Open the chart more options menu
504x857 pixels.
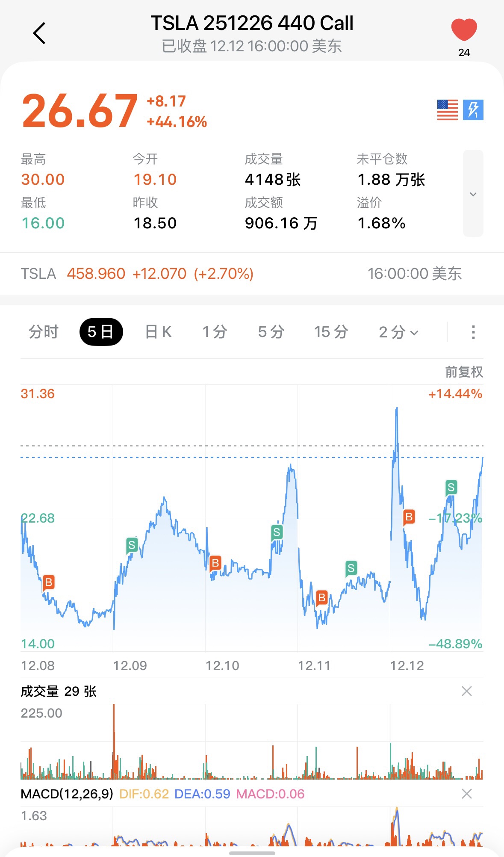(473, 332)
